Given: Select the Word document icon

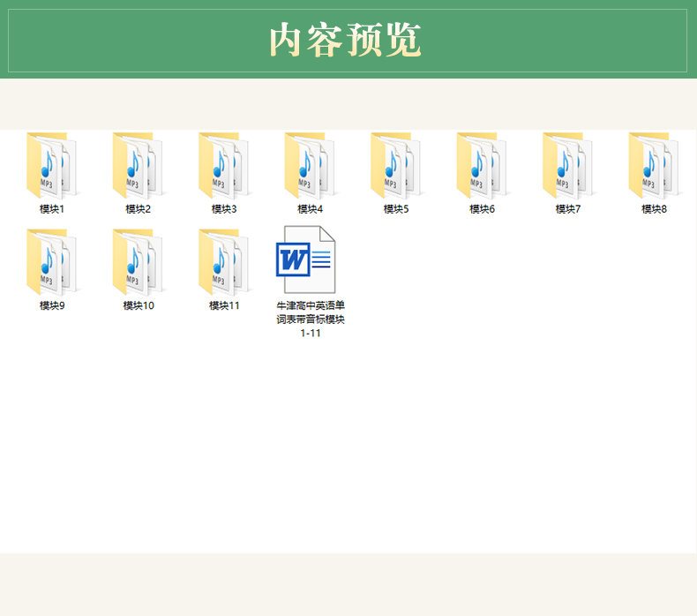Looking at the screenshot, I should (x=306, y=259).
